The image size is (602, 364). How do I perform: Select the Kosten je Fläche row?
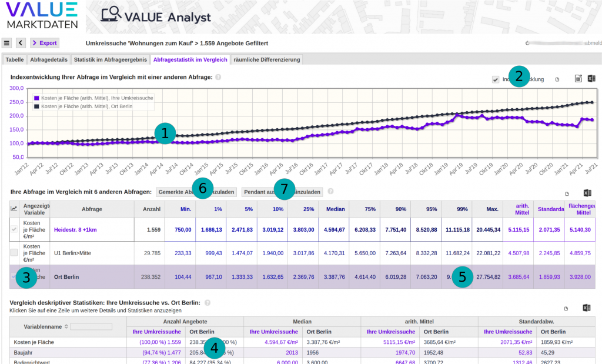click(303, 342)
